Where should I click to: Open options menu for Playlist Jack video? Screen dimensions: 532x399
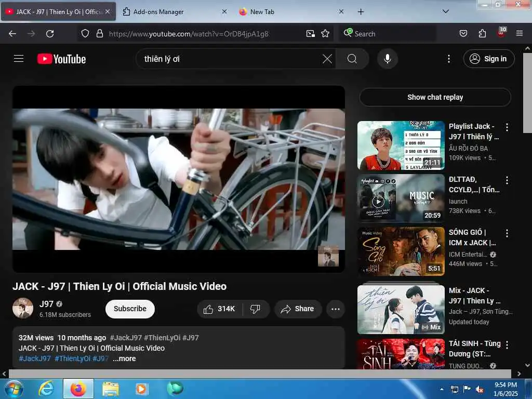pyautogui.click(x=507, y=127)
